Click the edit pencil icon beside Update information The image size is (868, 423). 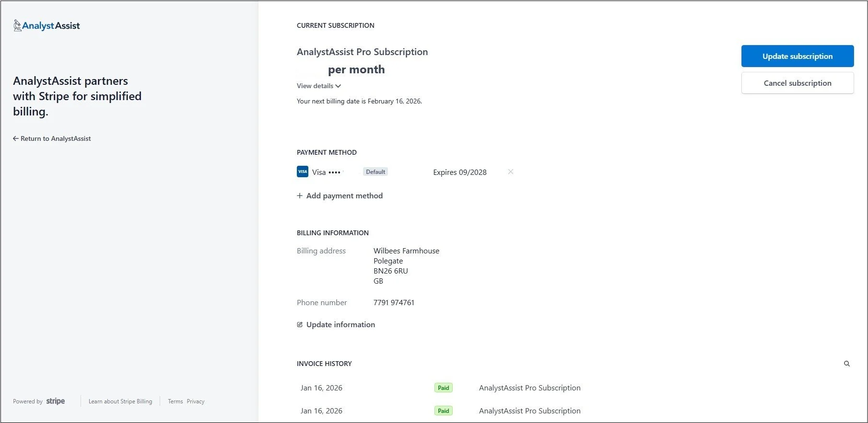(x=300, y=324)
